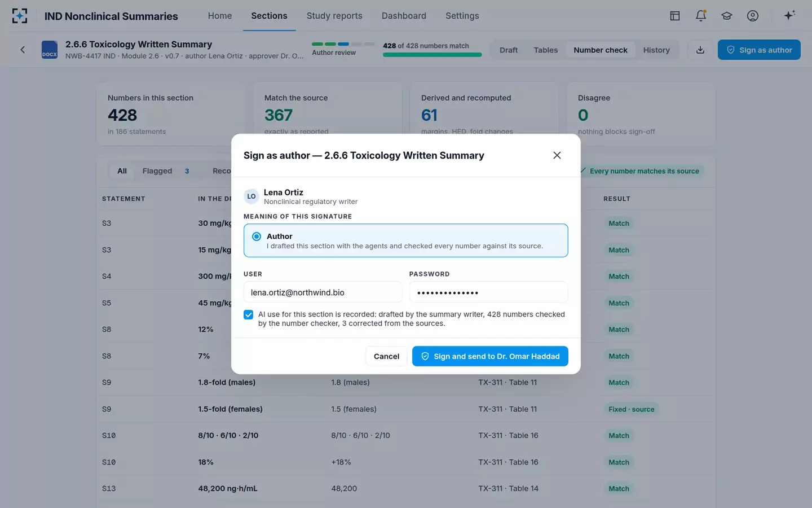
Task: Open the Sections nav item
Action: (269, 16)
